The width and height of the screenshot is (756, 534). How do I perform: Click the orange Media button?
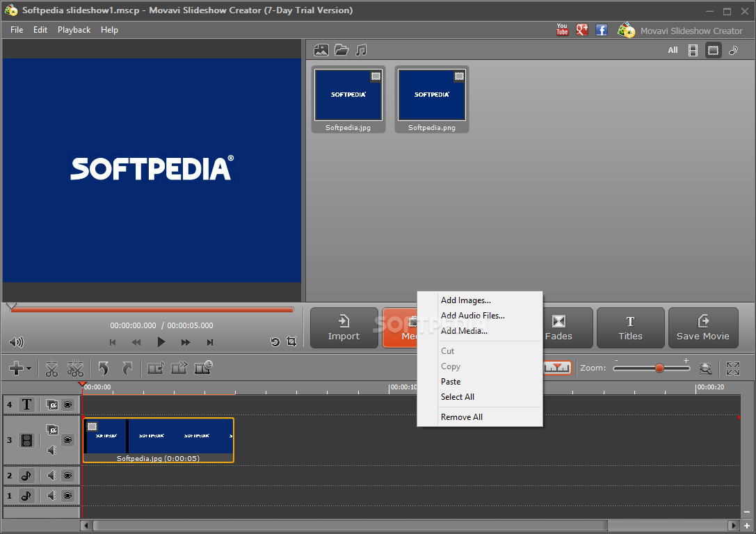tap(400, 327)
